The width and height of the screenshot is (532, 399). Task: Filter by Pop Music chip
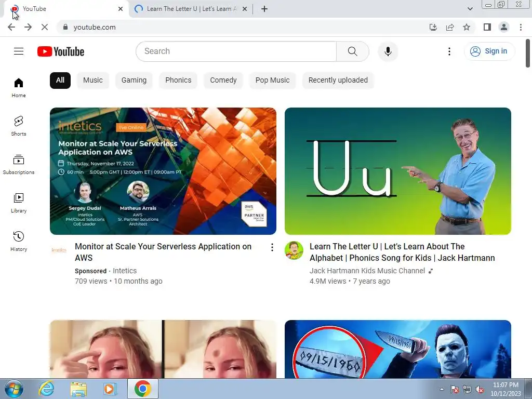pyautogui.click(x=272, y=81)
